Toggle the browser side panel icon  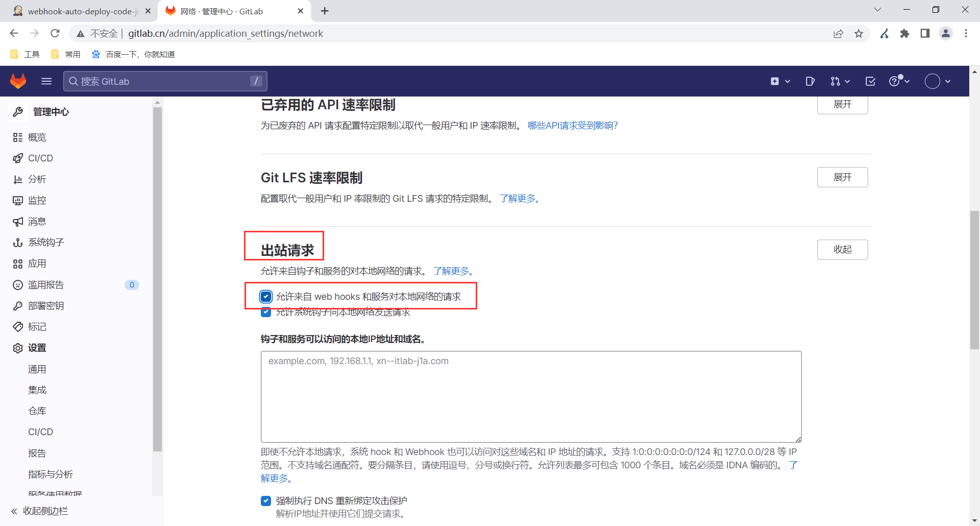[925, 34]
